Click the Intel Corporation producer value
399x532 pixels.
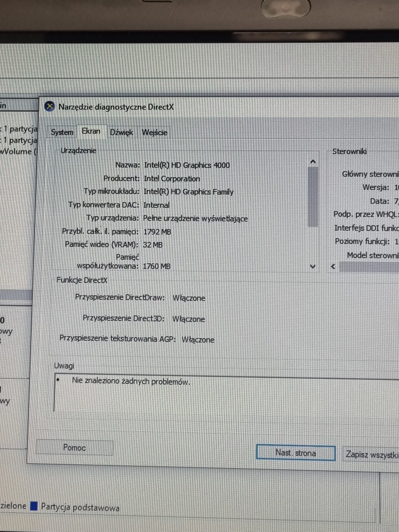pos(172,179)
